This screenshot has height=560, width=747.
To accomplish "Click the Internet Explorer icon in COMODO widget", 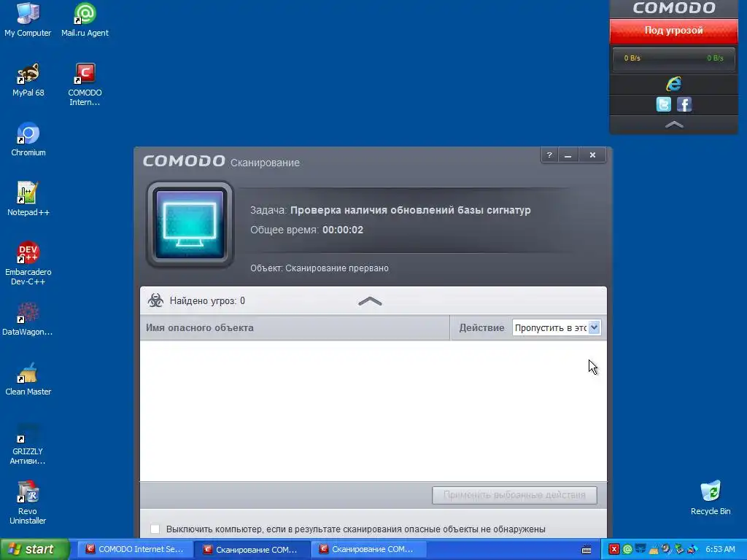I will click(673, 84).
